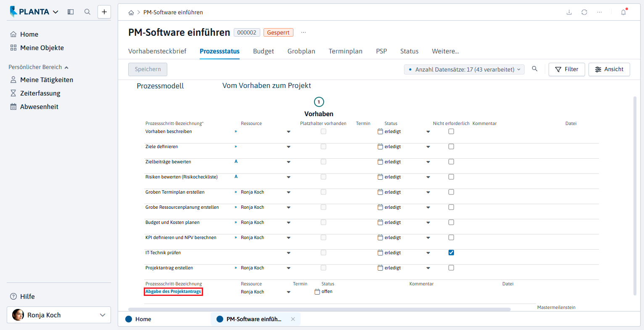This screenshot has height=330, width=644.
Task: Select the Vorhabensteckbrief tab
Action: (x=157, y=51)
